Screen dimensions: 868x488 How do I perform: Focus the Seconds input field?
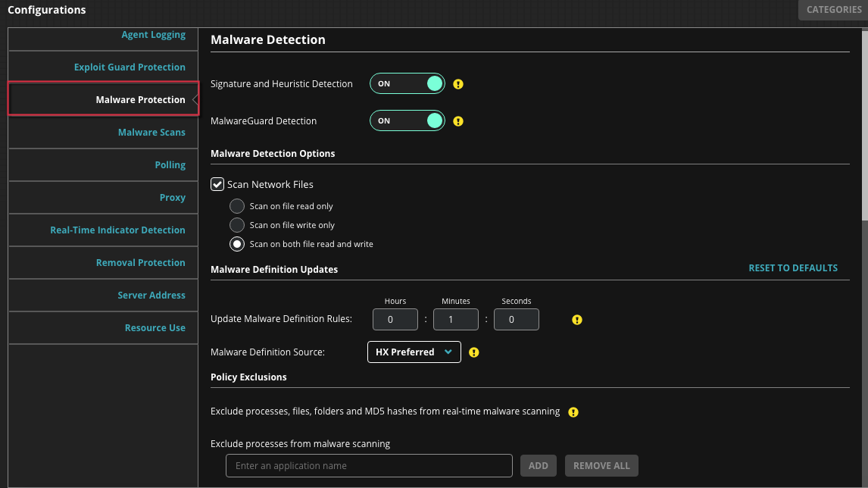[516, 320]
